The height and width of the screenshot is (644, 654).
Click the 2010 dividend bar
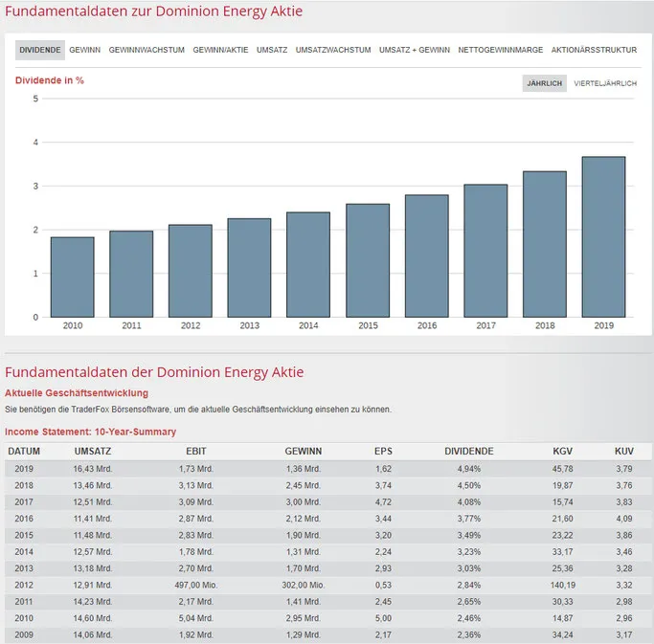click(73, 278)
